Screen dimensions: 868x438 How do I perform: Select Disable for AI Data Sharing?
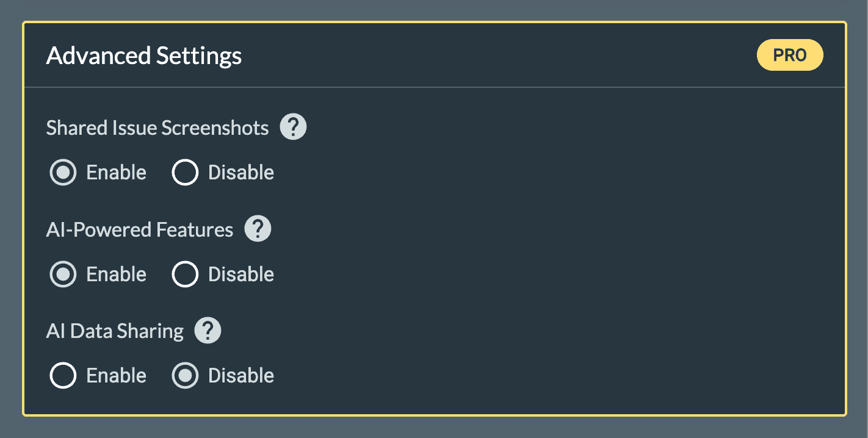click(185, 375)
